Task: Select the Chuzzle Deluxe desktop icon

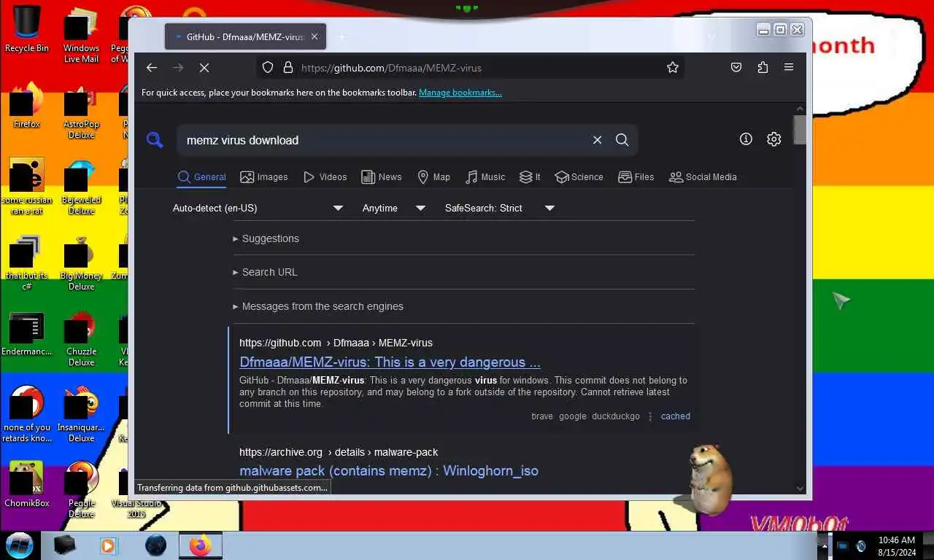Action: click(x=82, y=338)
